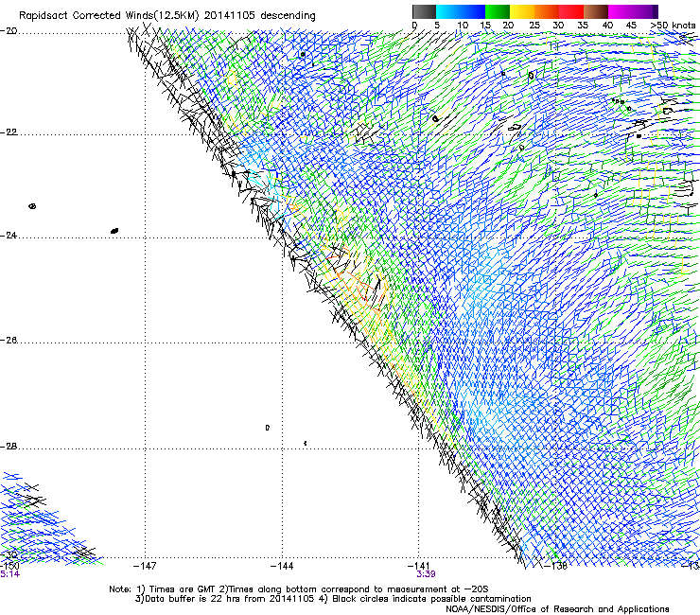Click the longitude label '-147'

pos(145,566)
